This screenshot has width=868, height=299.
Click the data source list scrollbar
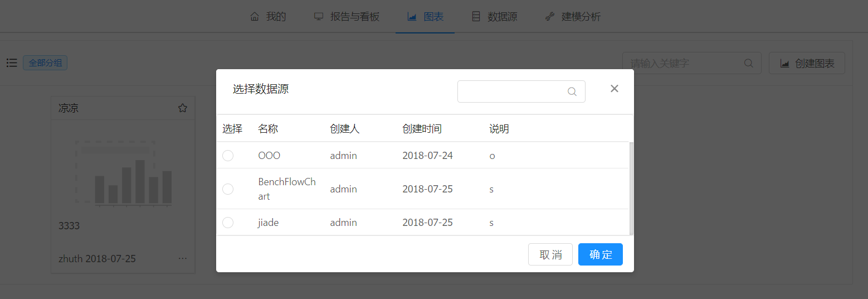631,188
